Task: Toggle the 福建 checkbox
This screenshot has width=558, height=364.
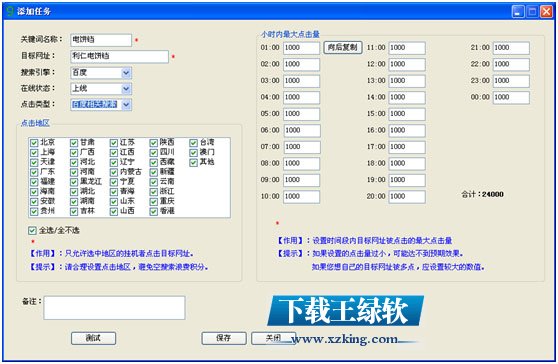Action: pyautogui.click(x=34, y=182)
